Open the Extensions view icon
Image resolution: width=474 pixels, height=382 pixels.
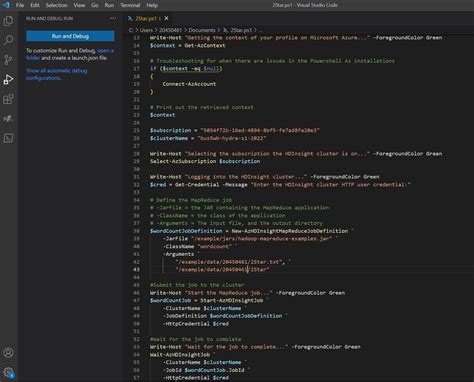pos(8,99)
